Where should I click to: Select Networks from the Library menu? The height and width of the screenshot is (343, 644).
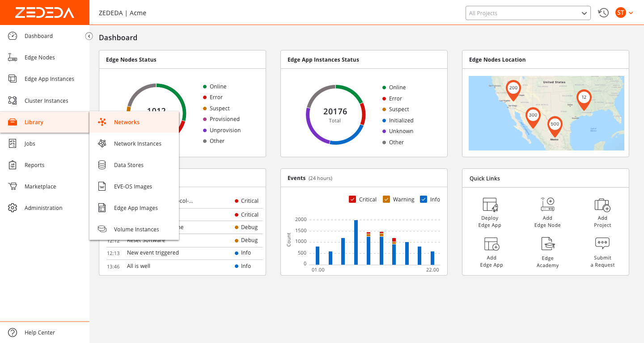[127, 122]
